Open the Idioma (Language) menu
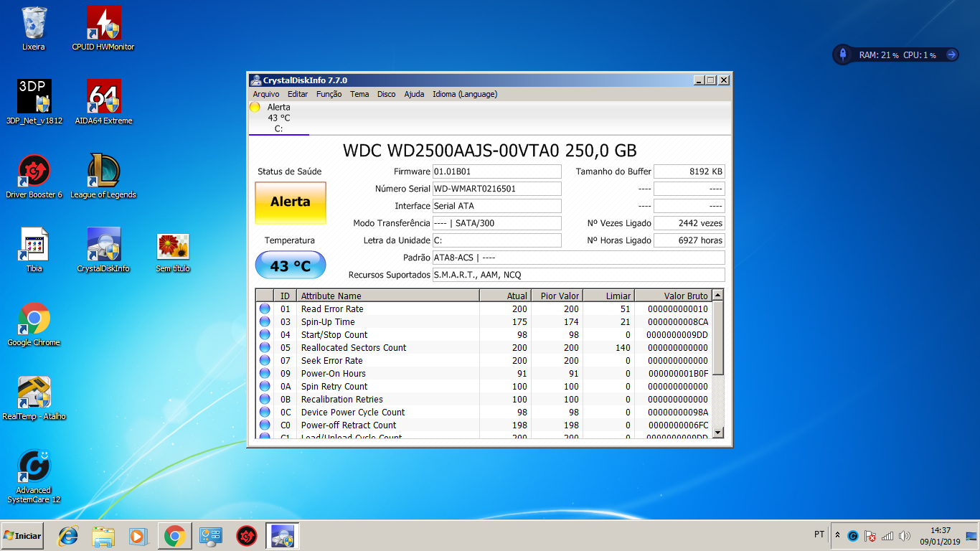 tap(465, 94)
